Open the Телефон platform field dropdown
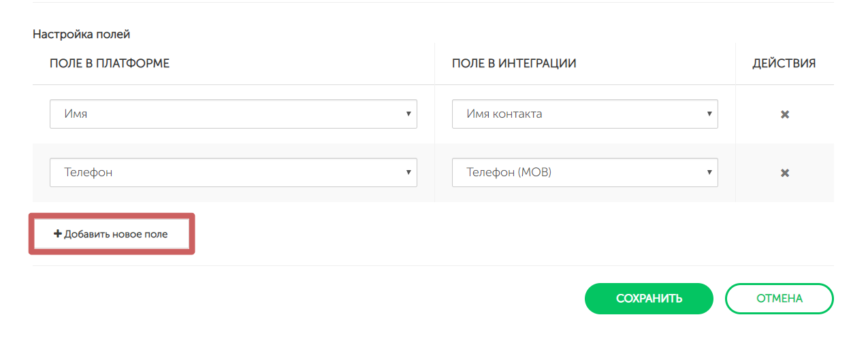The width and height of the screenshot is (868, 347). pyautogui.click(x=233, y=173)
